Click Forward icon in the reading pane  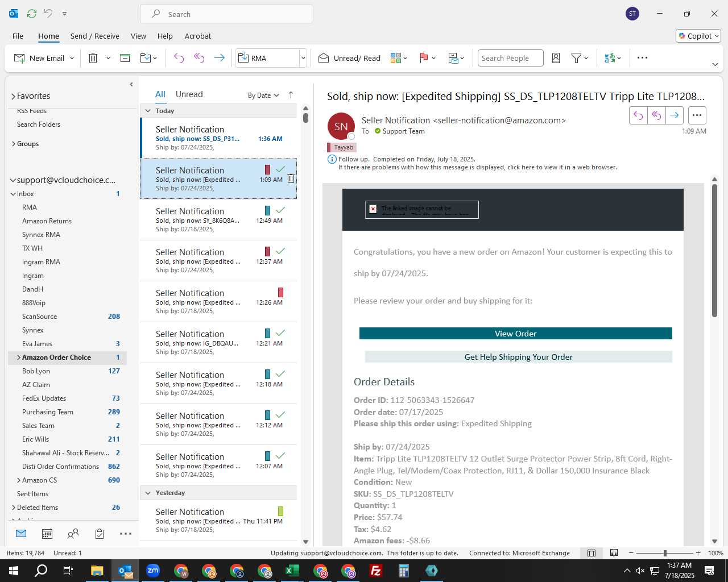tap(674, 115)
